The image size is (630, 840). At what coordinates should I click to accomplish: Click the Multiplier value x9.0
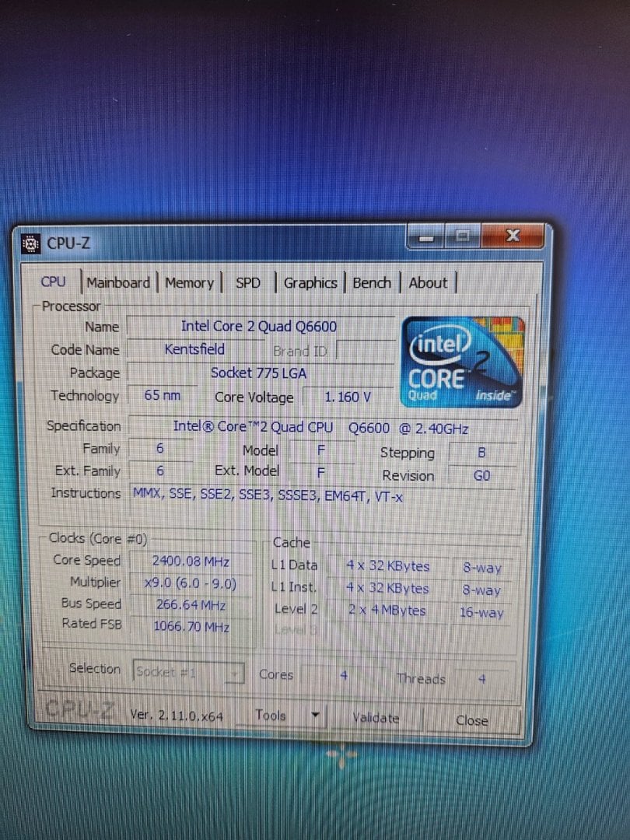pos(191,583)
